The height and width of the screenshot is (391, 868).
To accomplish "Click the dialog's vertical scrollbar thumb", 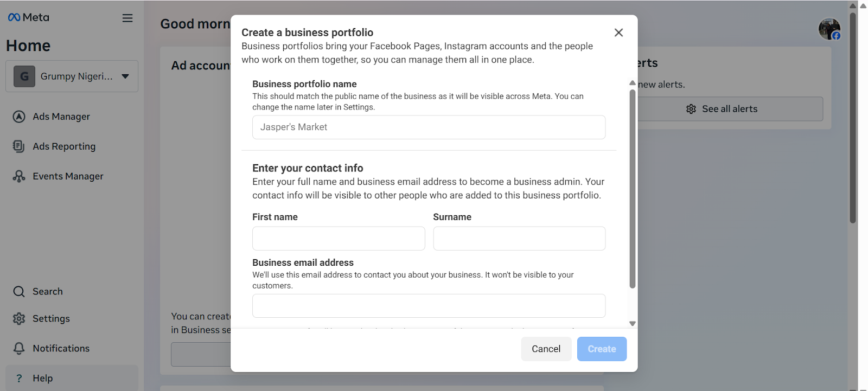I will (x=632, y=189).
